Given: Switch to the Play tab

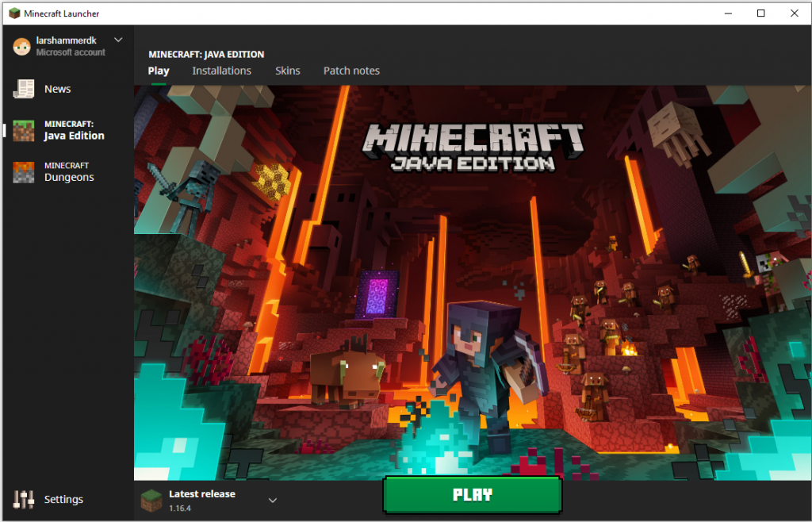Looking at the screenshot, I should (x=159, y=71).
